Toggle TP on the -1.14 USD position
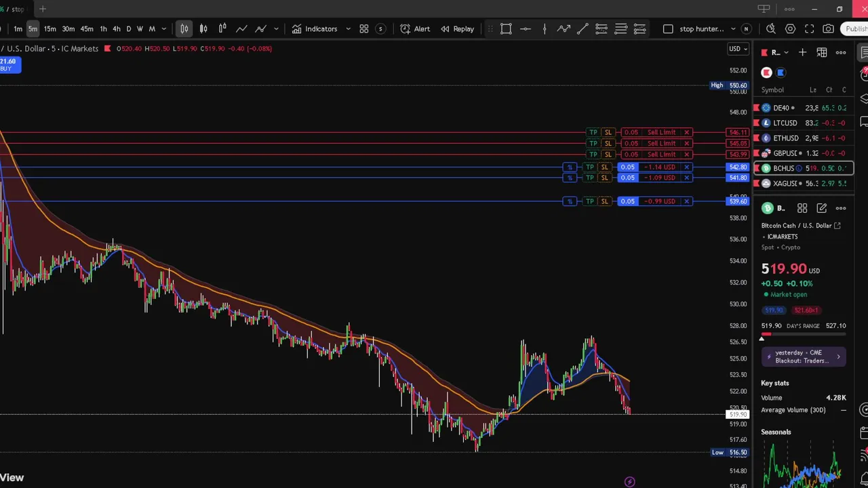The height and width of the screenshot is (488, 868). pyautogui.click(x=590, y=167)
